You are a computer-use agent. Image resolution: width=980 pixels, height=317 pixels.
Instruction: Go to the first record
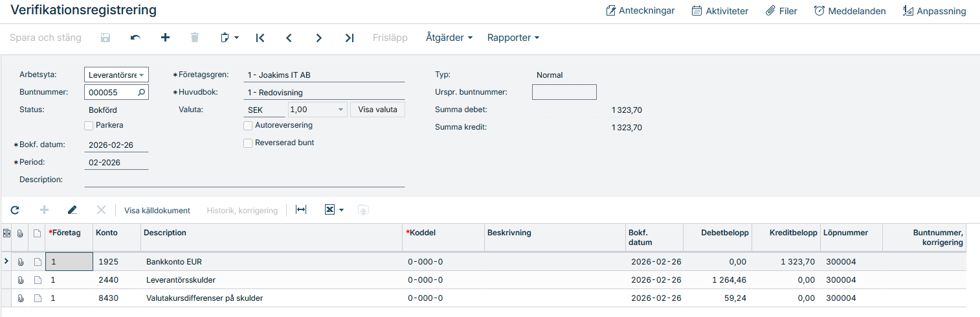coord(260,38)
